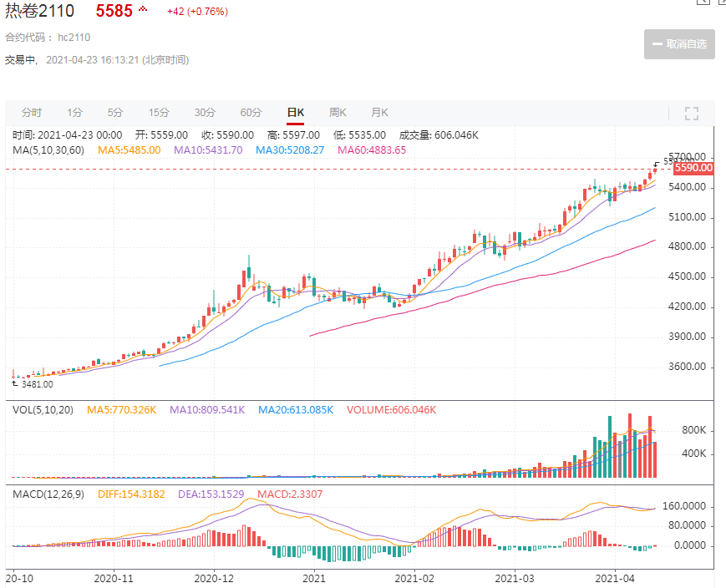Switch to the 分时 chart tab
726x588 pixels.
32,113
